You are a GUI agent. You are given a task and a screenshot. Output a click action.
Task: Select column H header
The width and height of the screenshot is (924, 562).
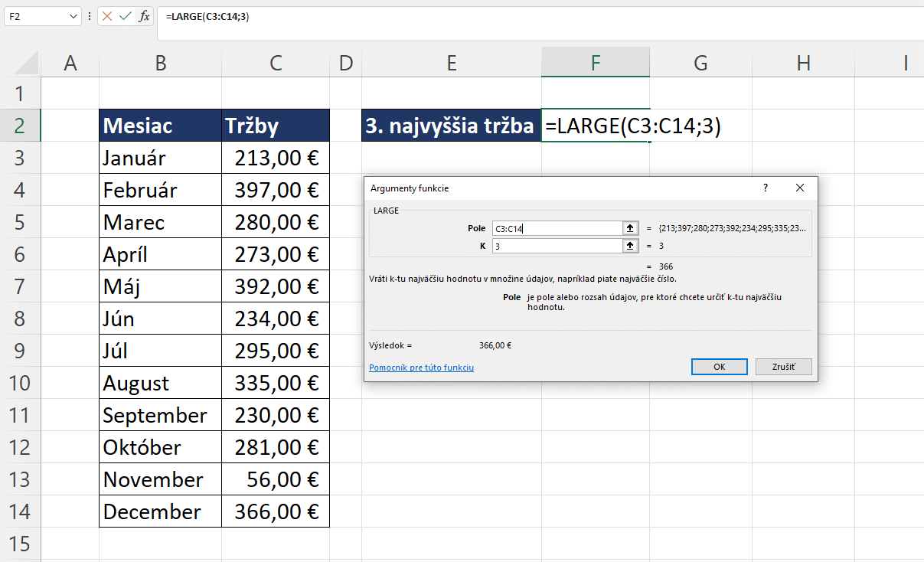[803, 64]
